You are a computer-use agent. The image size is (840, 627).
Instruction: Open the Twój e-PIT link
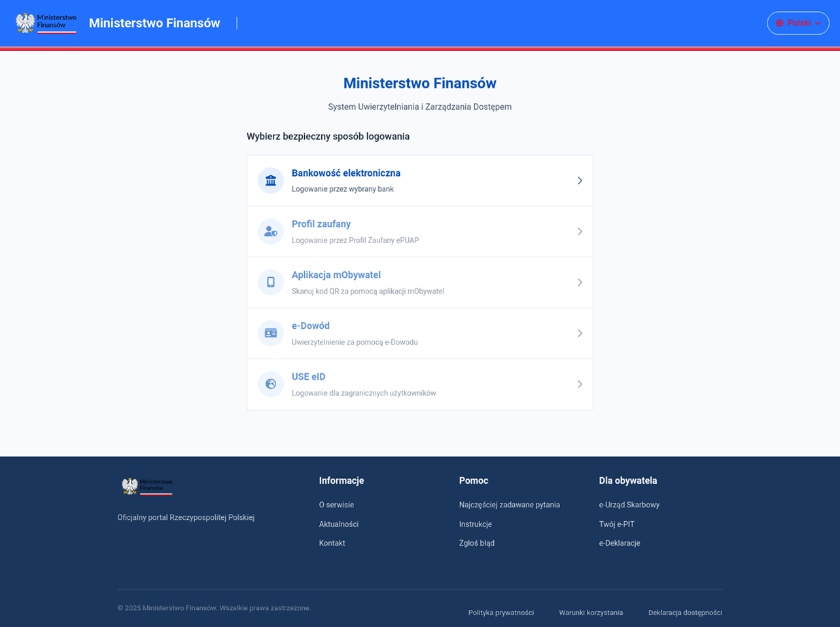pyautogui.click(x=616, y=524)
